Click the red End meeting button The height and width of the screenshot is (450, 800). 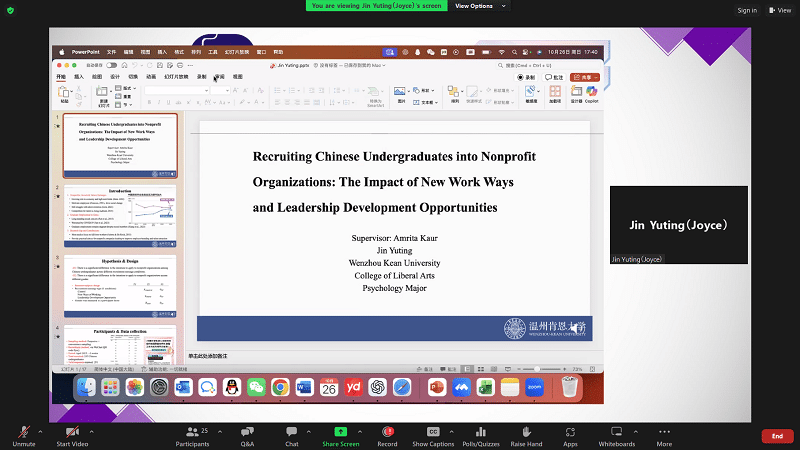[x=776, y=436]
